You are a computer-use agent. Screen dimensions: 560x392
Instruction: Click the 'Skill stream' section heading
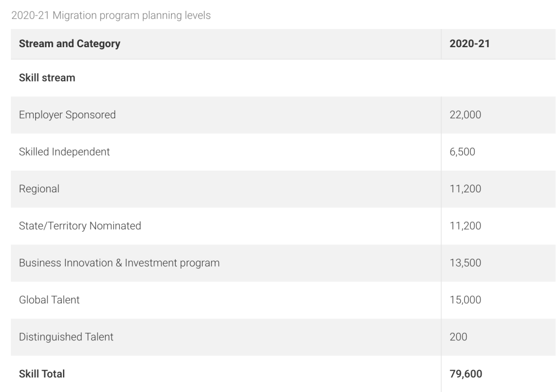(47, 78)
